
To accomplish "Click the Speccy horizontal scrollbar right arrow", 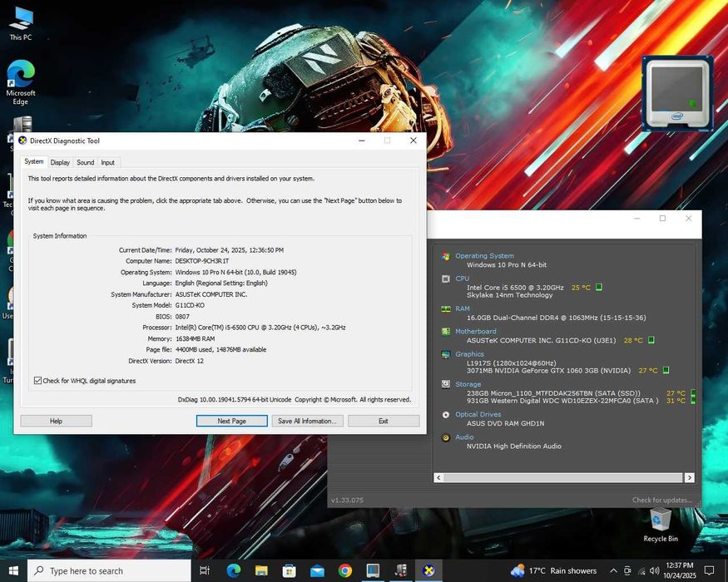I will (690, 477).
